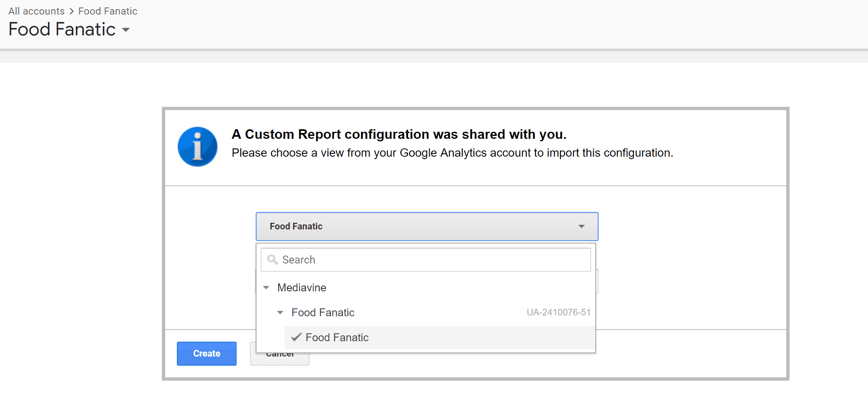This screenshot has width=868, height=416.
Task: Click the search magnifier icon
Action: 273,259
